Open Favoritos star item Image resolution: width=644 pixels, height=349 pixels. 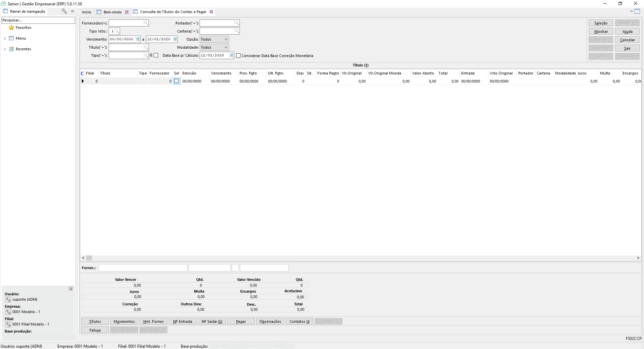20,28
